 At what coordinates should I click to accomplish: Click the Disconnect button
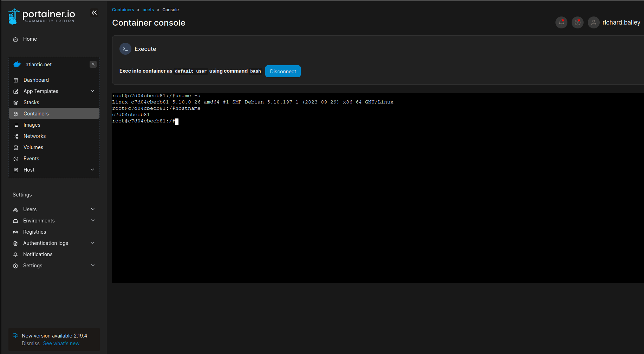tap(283, 71)
